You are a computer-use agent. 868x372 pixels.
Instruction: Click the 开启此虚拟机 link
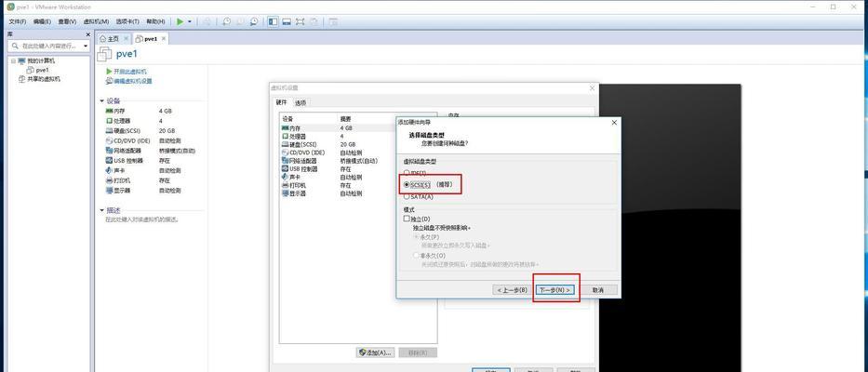(x=130, y=72)
